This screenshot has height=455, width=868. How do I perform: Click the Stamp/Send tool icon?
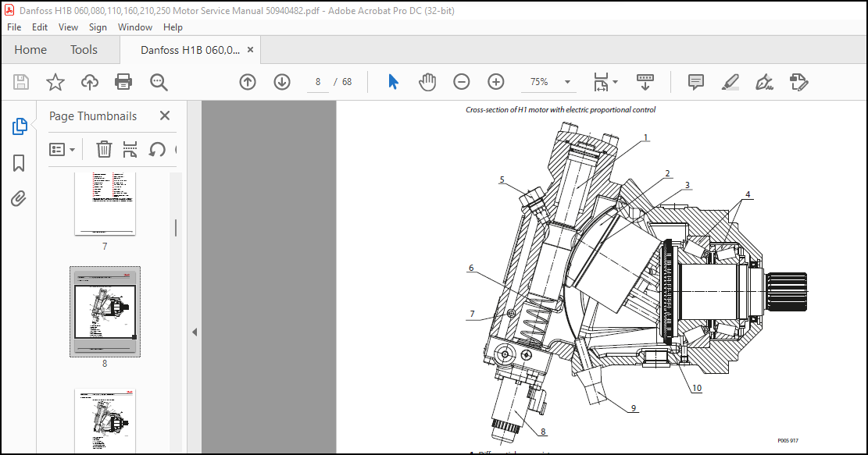(798, 82)
